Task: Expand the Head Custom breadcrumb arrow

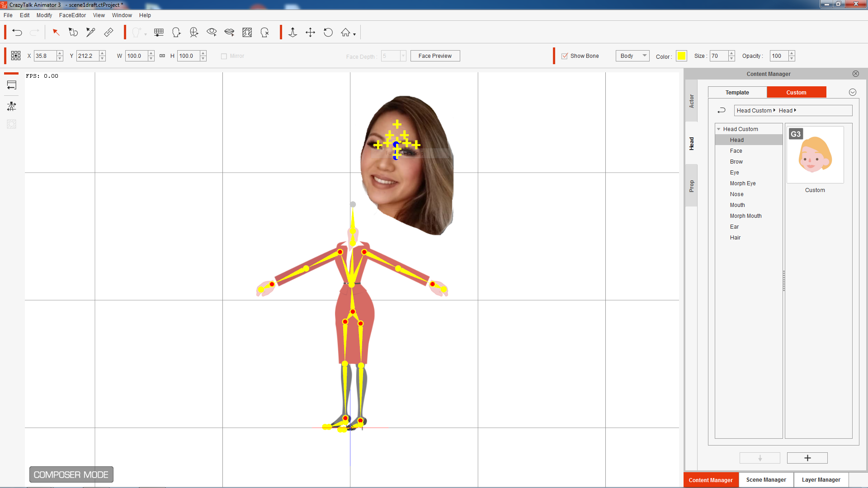Action: [774, 110]
